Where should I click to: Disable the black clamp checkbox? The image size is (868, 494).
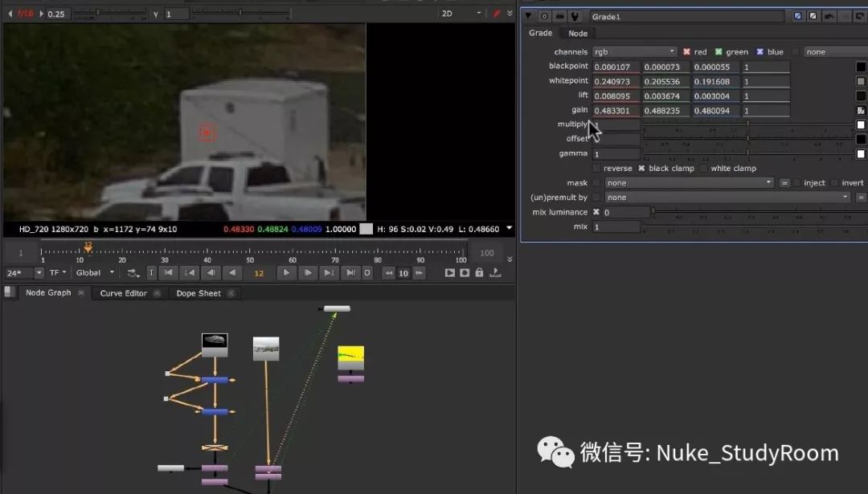[x=641, y=169]
